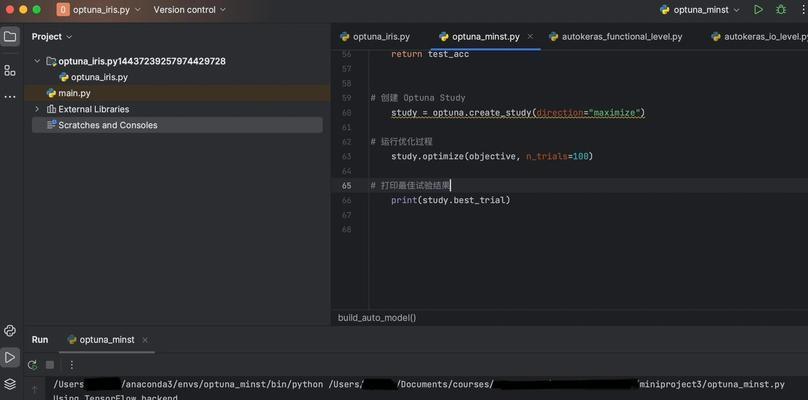Open the Services layers sidebar icon

tap(10, 384)
